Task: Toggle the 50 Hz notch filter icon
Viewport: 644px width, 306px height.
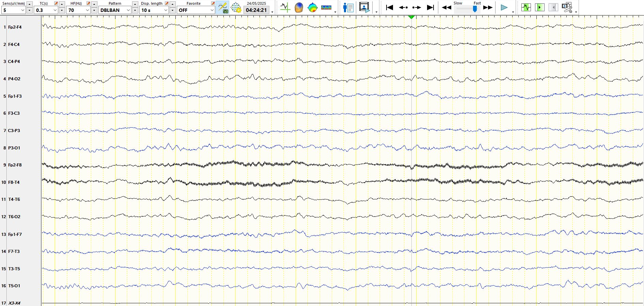Action: (222, 7)
